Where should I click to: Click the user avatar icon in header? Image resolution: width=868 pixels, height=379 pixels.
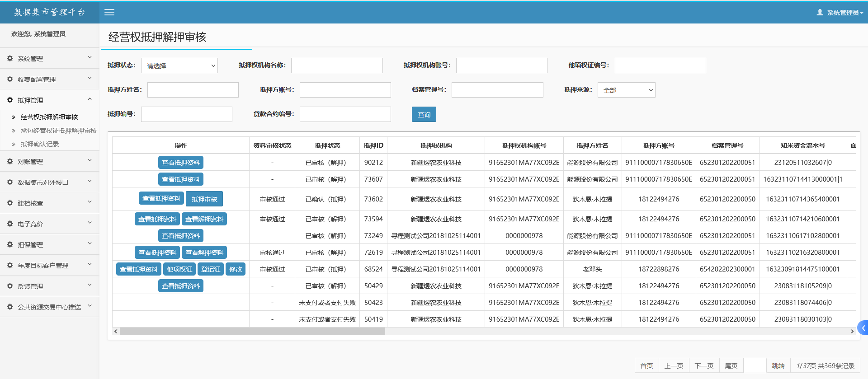820,12
